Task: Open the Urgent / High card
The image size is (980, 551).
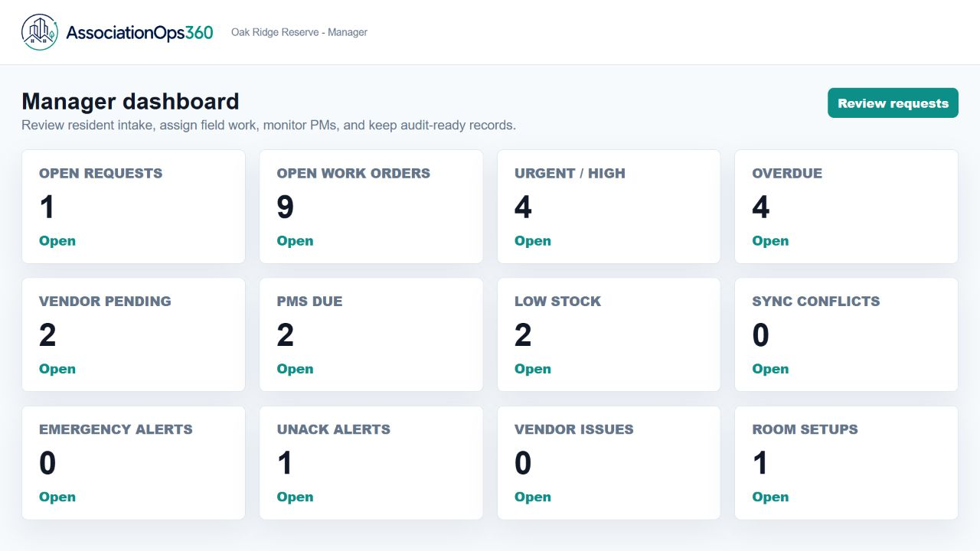Action: click(x=609, y=207)
